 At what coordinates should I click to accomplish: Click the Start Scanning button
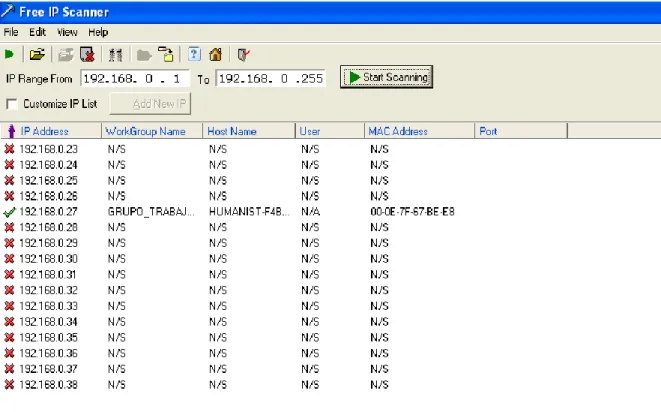click(x=386, y=77)
